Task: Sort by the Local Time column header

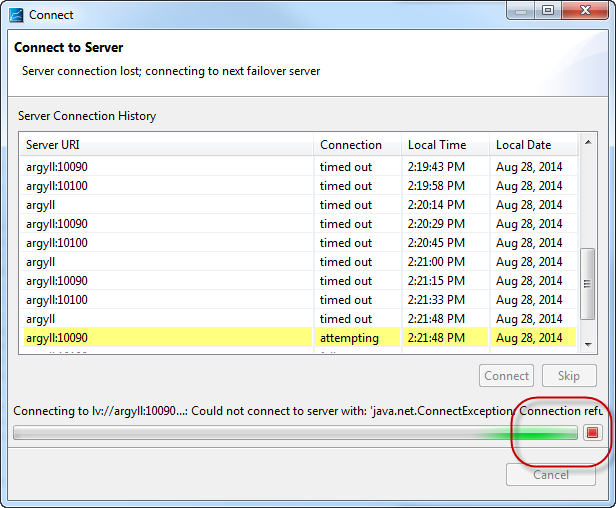Action: [446, 145]
